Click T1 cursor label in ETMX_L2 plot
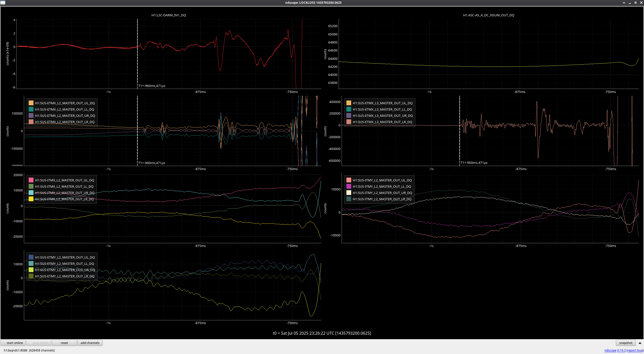Viewport: 644px width, 354px height. point(152,163)
